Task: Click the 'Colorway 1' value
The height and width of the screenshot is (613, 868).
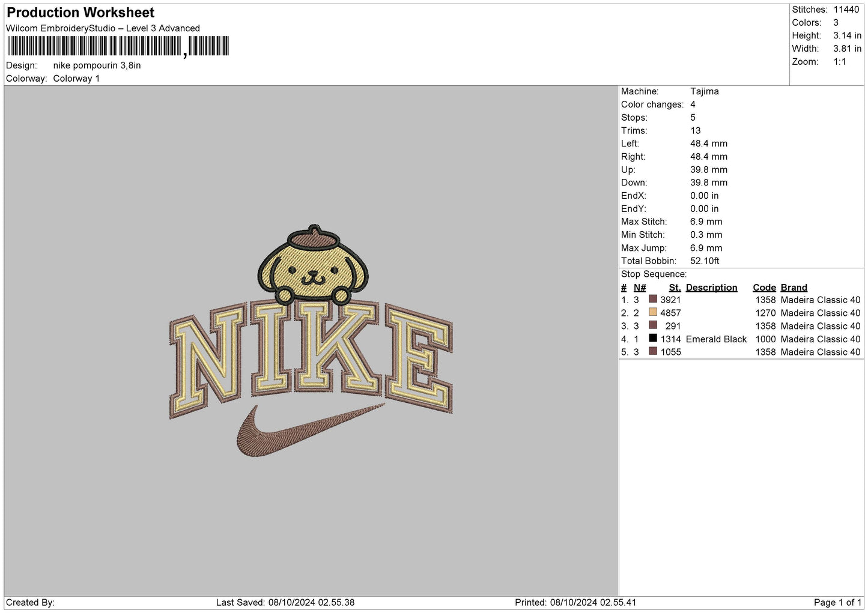Action: [x=76, y=79]
